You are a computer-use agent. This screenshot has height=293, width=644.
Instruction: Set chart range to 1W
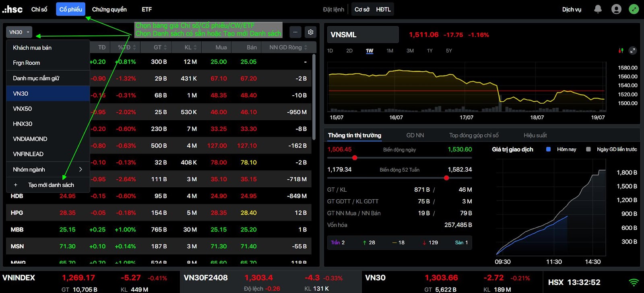coord(369,51)
